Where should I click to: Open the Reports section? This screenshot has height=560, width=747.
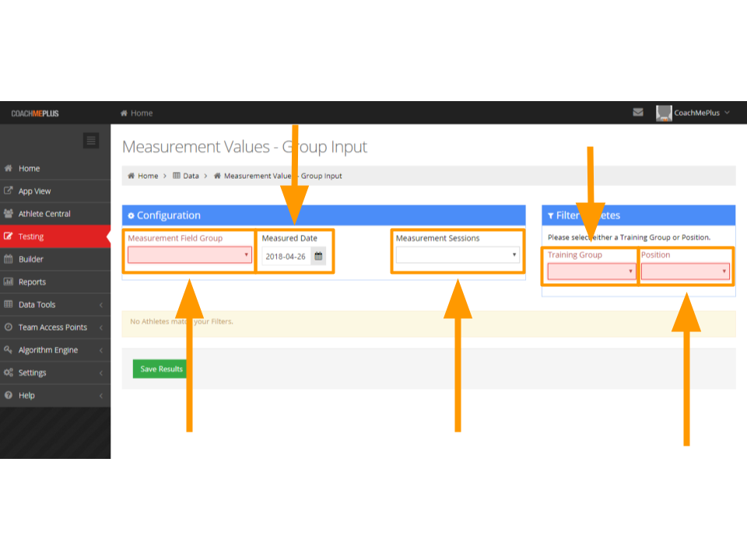[x=55, y=282]
